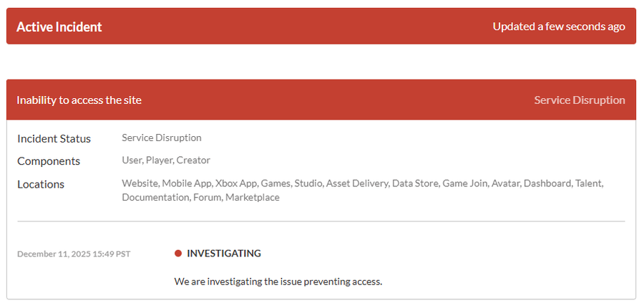Image resolution: width=644 pixels, height=308 pixels.
Task: Click the Dashboard location entry
Action: (x=547, y=183)
